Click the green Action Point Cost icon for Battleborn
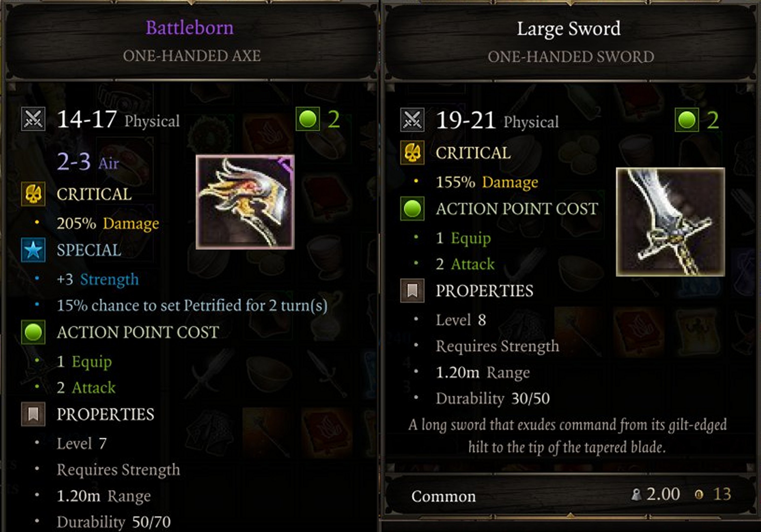Screen dimensions: 761x532 33,332
